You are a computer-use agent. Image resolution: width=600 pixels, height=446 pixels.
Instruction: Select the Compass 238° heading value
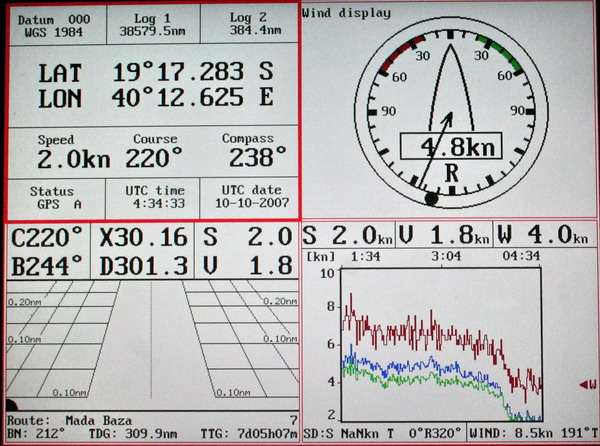pyautogui.click(x=248, y=152)
